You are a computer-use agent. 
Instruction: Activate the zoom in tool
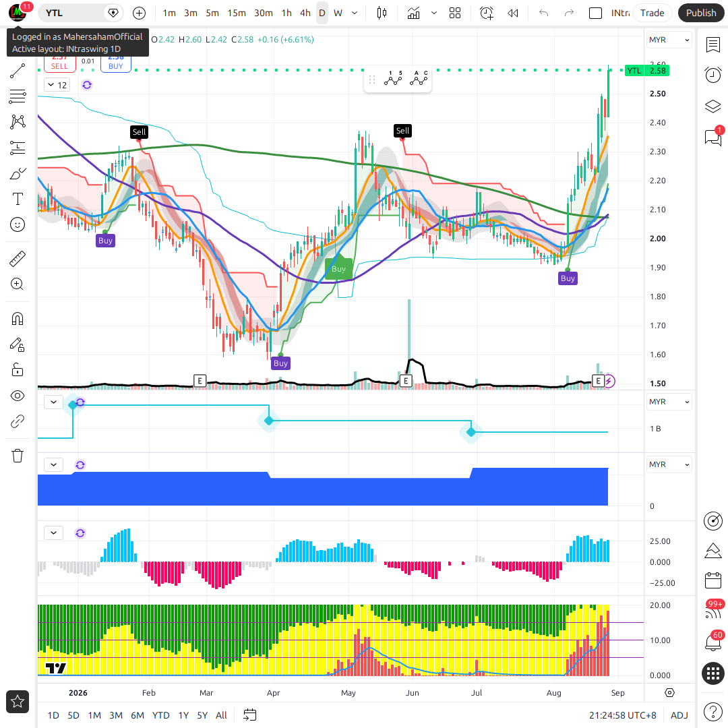[x=17, y=284]
